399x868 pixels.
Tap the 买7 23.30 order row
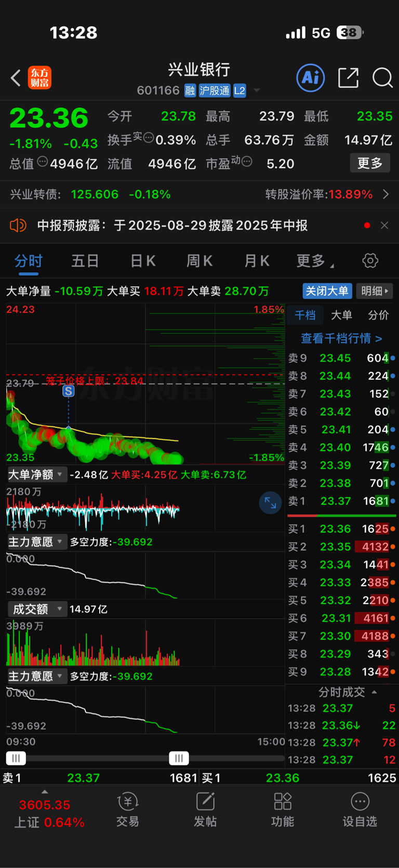pos(341,636)
